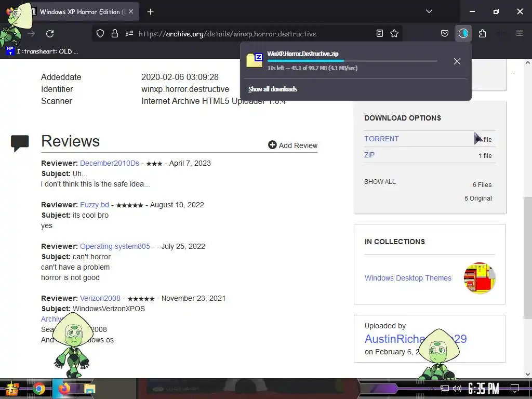Click the Reviews speech bubble icon
Viewport: 532px width, 399px height.
click(20, 142)
